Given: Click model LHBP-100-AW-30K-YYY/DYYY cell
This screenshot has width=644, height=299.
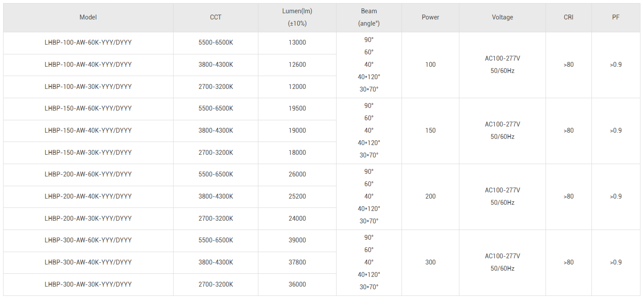Looking at the screenshot, I should [88, 87].
